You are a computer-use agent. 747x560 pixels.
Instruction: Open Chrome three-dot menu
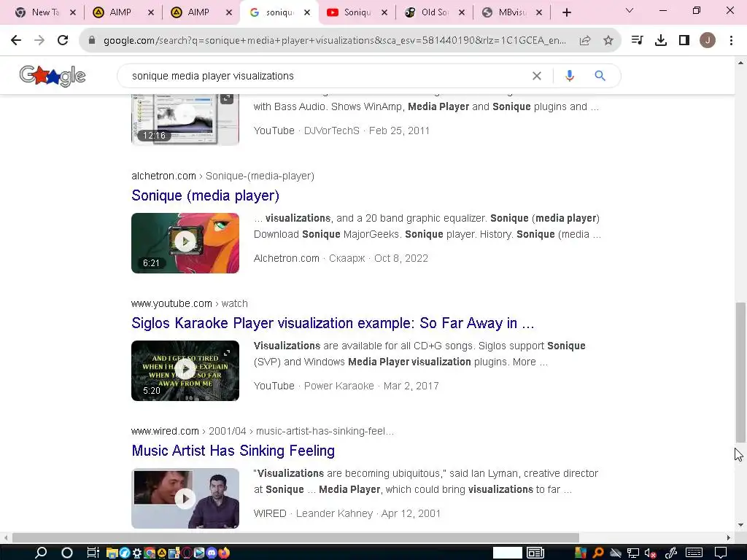(x=731, y=41)
